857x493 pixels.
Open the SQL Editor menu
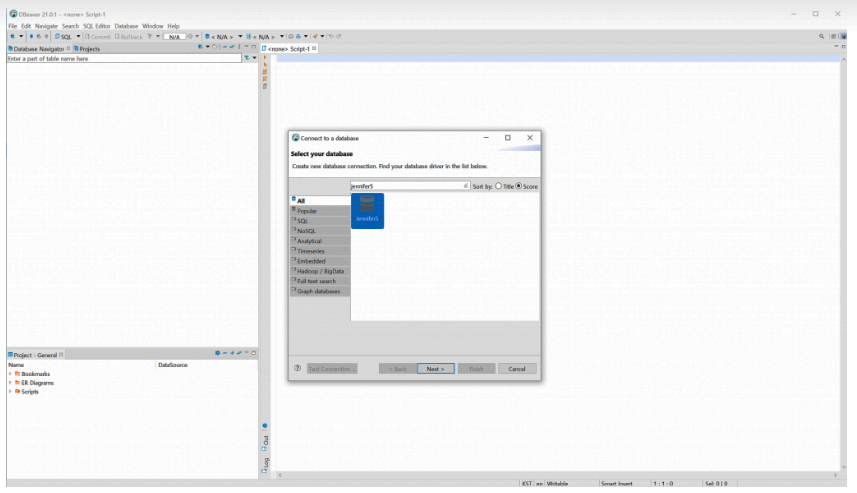97,26
